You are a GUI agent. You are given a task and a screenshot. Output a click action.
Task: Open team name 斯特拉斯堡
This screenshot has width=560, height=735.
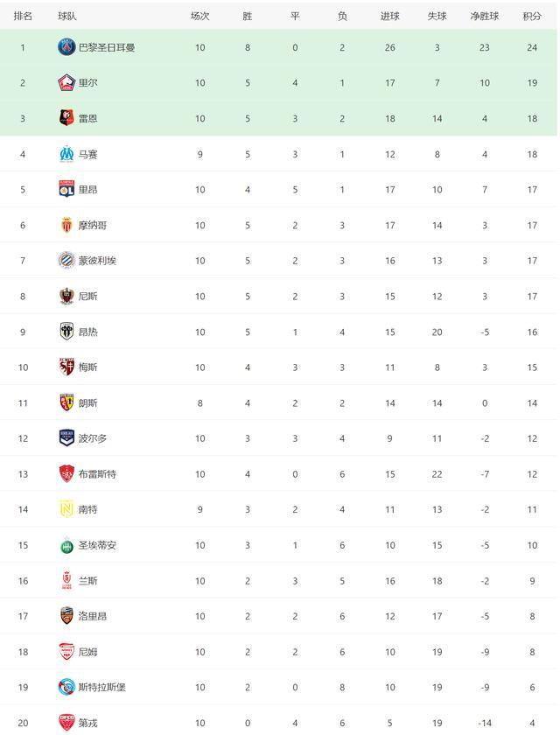point(102,687)
